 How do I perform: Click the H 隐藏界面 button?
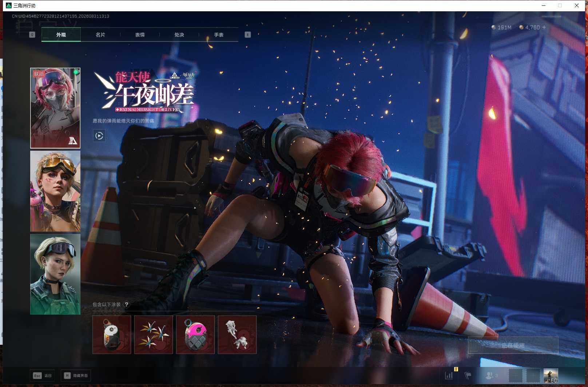click(76, 375)
